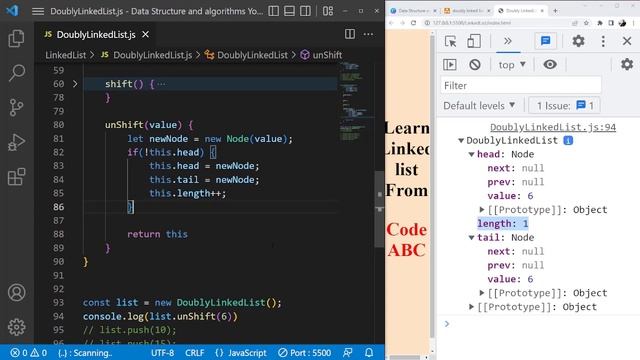Show the console sidebar
The height and width of the screenshot is (360, 640).
point(450,64)
